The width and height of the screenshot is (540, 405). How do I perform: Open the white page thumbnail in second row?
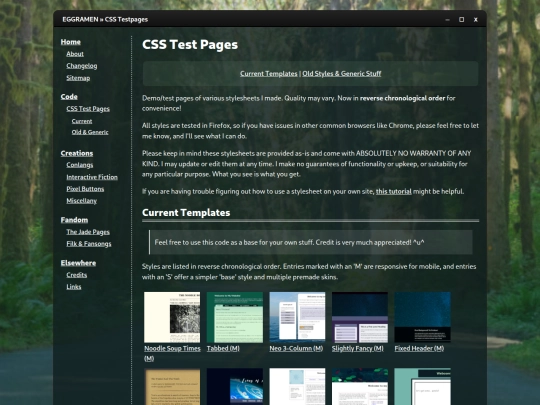click(x=297, y=386)
